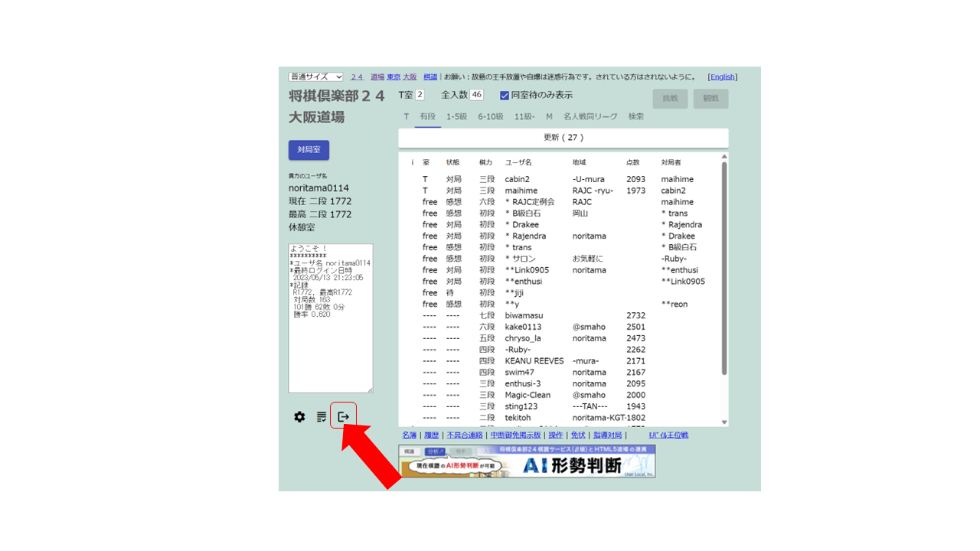Screen dimensions: 980x551
Task: Switch to the 1-5級 tab
Action: coord(456,116)
